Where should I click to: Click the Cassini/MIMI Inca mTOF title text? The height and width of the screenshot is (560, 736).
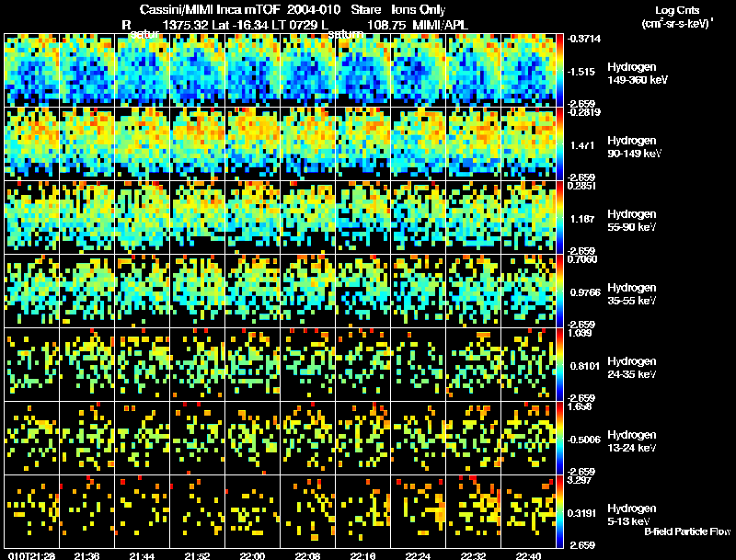[x=210, y=10]
